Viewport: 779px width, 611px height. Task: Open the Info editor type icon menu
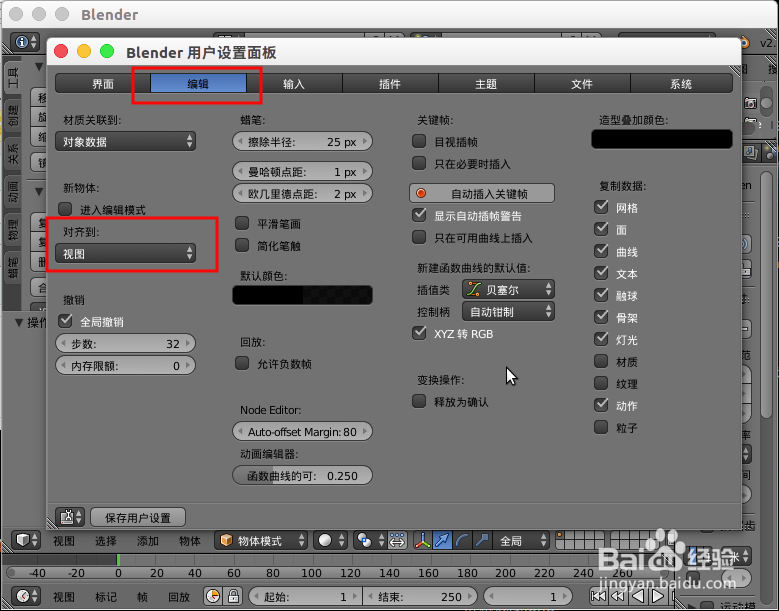26,42
